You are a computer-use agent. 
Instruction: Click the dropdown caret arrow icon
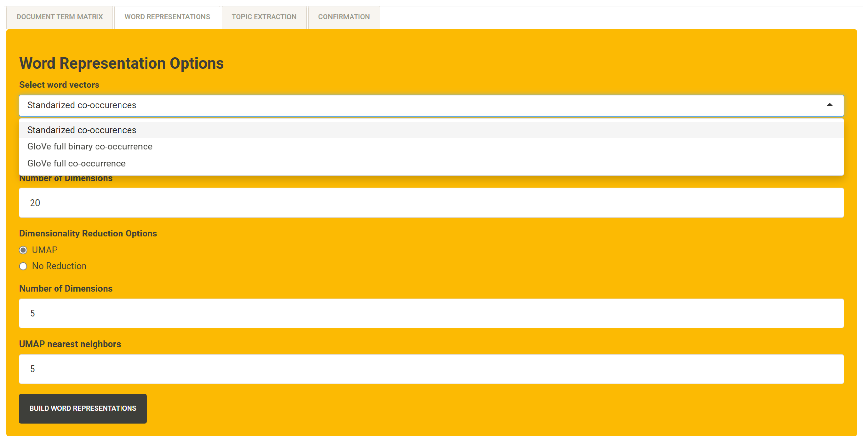(829, 105)
